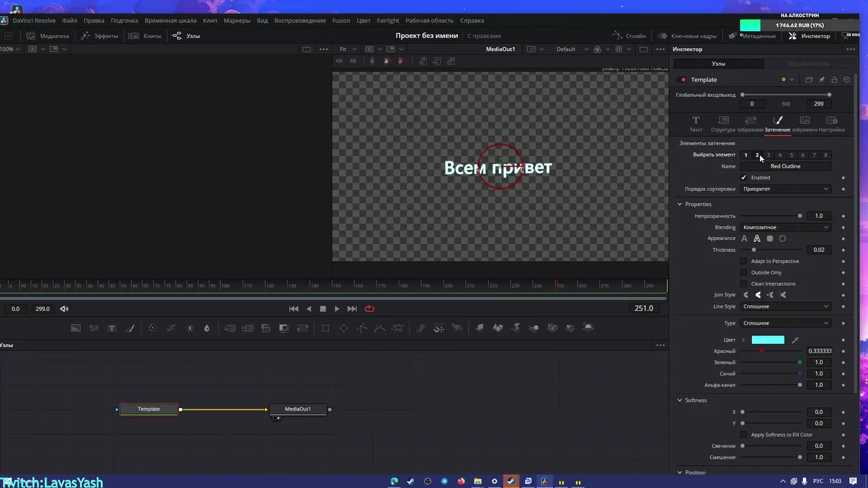868x488 pixels.
Task: Toggle the Сплайн editor panel
Action: tap(629, 36)
